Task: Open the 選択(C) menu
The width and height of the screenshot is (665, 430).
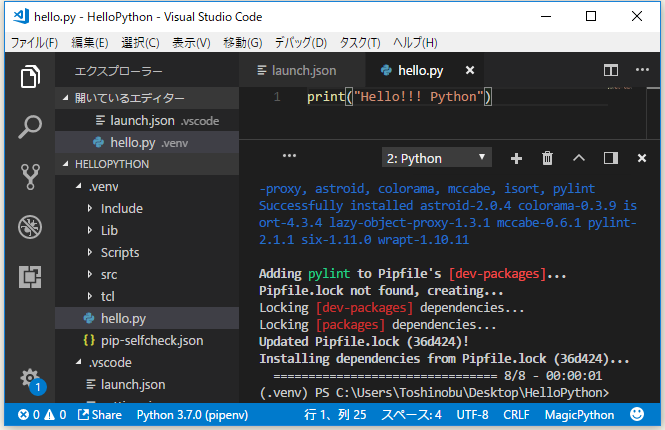Action: pos(140,42)
